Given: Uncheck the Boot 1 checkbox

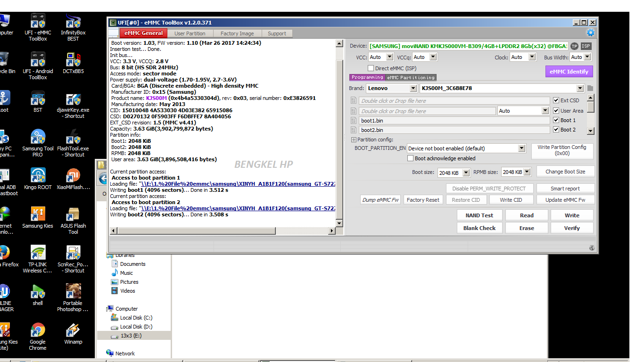Looking at the screenshot, I should pos(556,120).
